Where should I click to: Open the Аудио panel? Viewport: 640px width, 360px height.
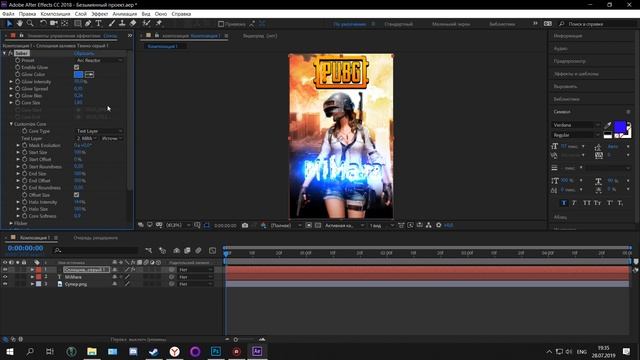point(560,49)
